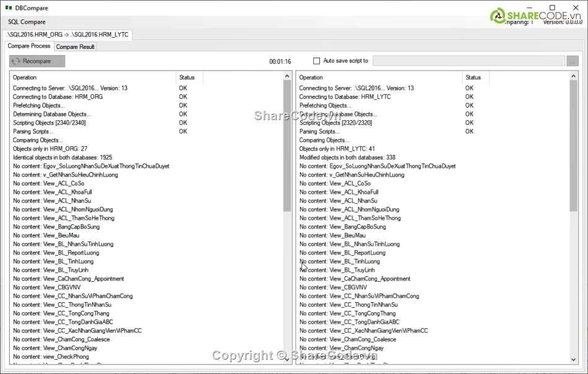The height and width of the screenshot is (374, 588).
Task: Click the DBCompare app icon in title bar
Action: coord(9,8)
